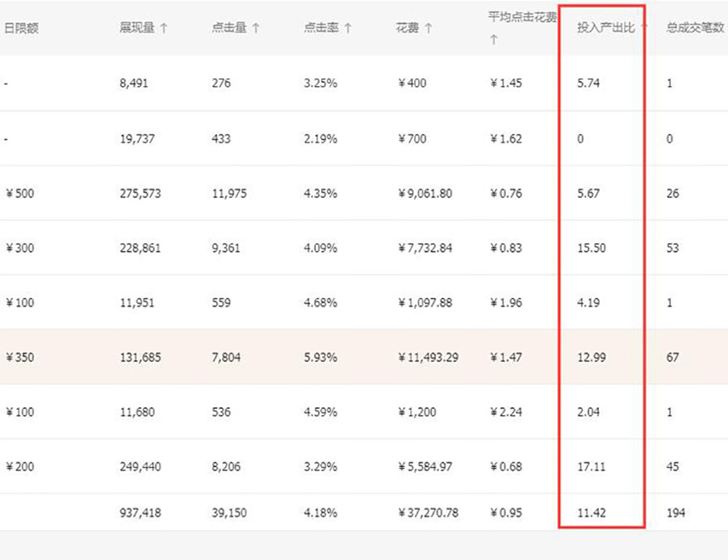Click the 投入产出比 column header text
The image size is (728, 560).
(x=606, y=28)
